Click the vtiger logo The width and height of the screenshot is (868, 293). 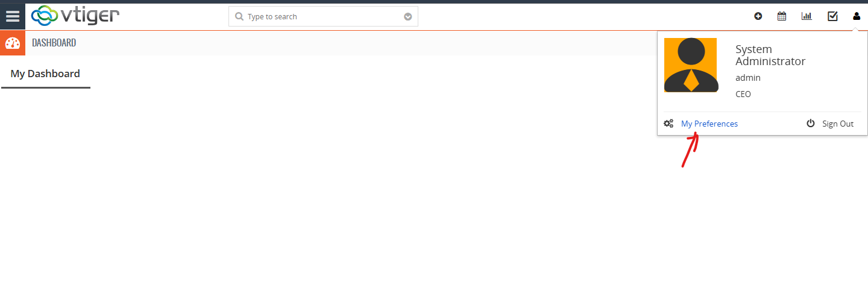(x=75, y=16)
